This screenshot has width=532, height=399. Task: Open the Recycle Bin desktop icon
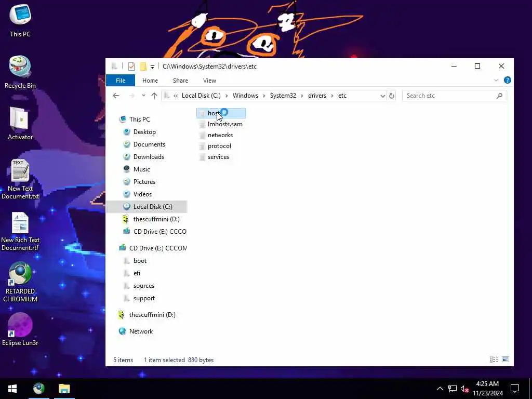20,72
